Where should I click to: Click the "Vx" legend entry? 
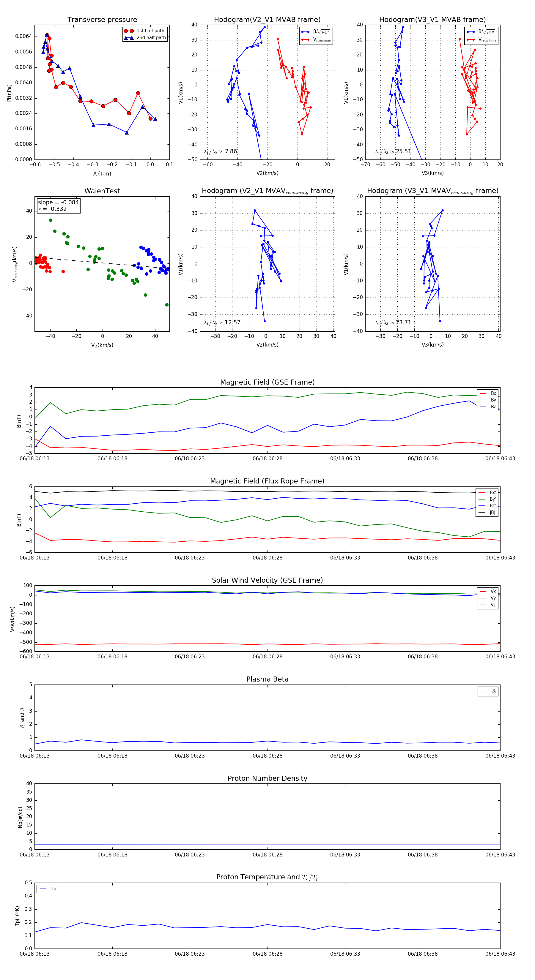click(x=488, y=591)
